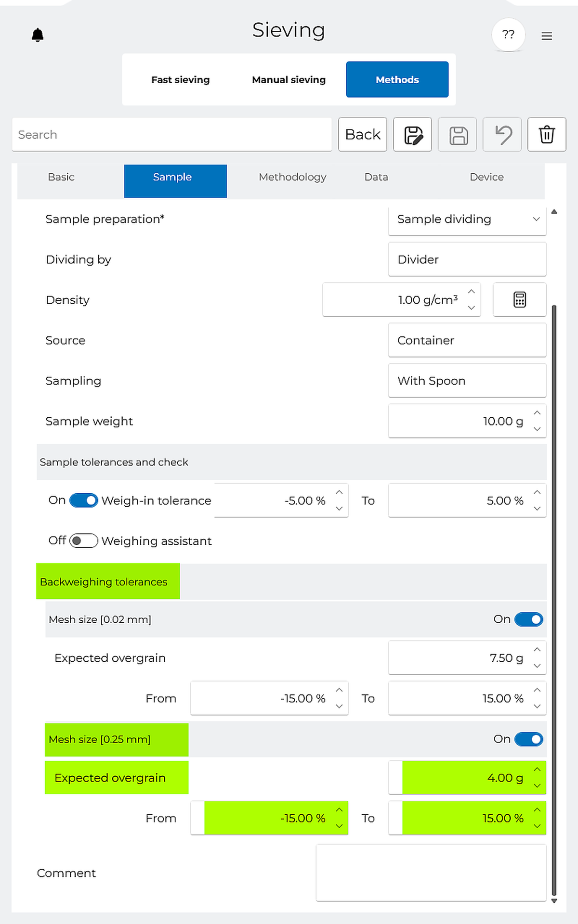Click the notification bell icon
Viewport: 578px width, 924px height.
(x=38, y=35)
